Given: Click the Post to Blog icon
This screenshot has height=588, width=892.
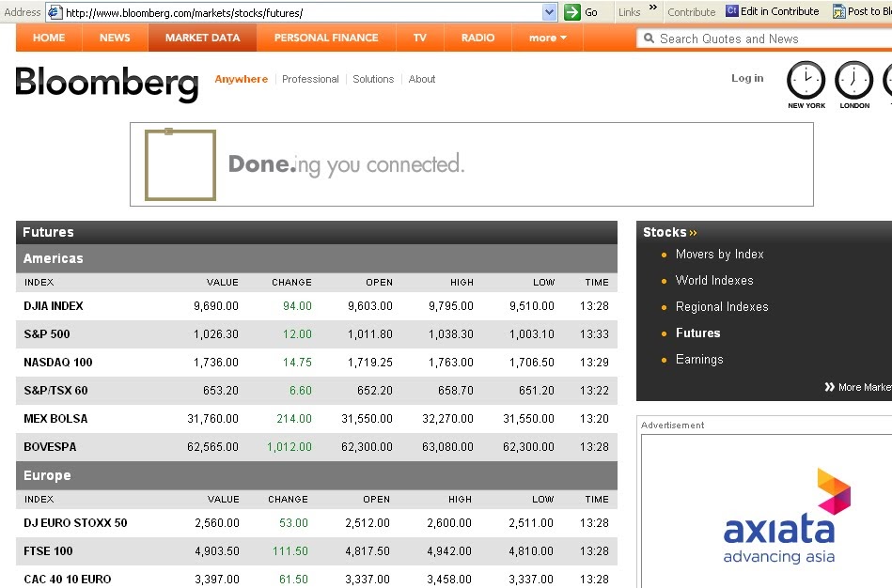Looking at the screenshot, I should [839, 11].
